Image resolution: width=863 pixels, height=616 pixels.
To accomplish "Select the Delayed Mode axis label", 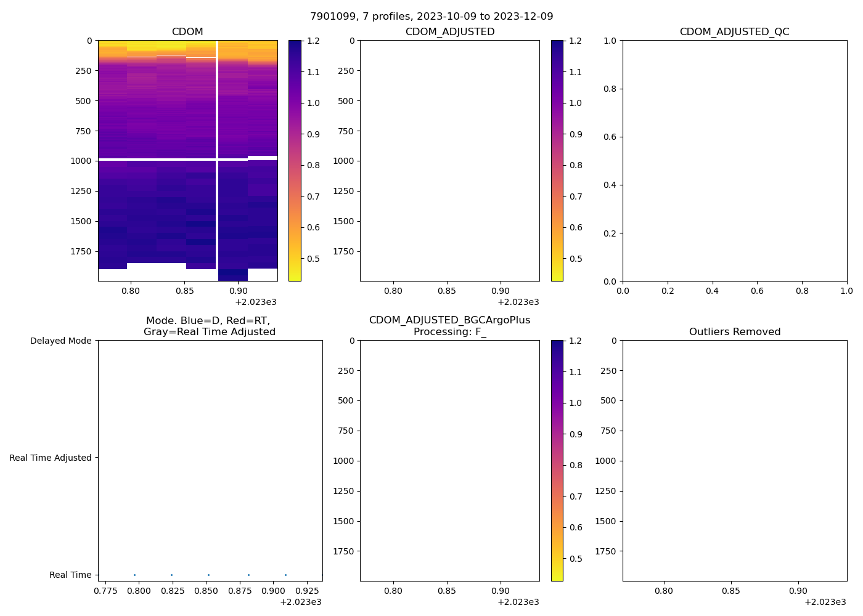I will (60, 341).
